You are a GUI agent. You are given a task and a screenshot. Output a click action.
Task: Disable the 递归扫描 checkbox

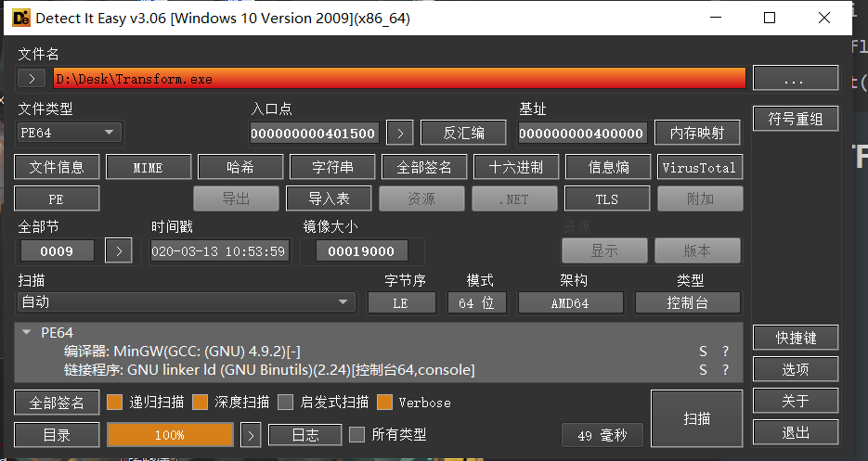point(115,403)
